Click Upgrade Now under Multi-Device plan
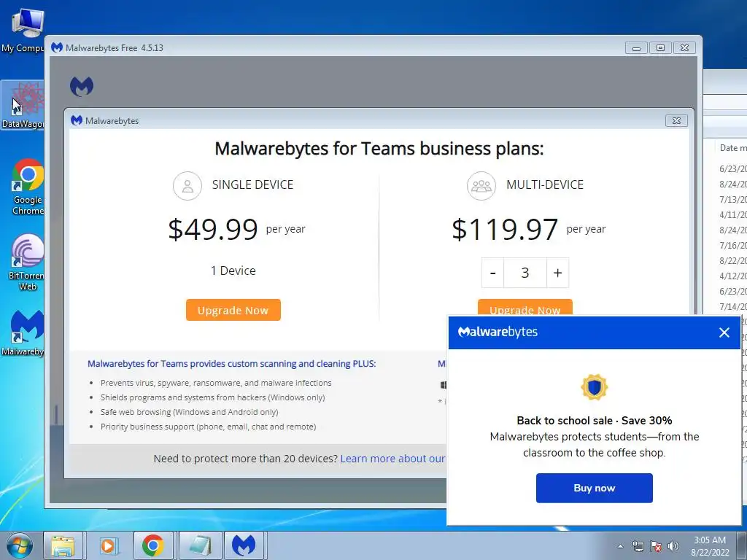Viewport: 747px width, 560px height. (525, 307)
